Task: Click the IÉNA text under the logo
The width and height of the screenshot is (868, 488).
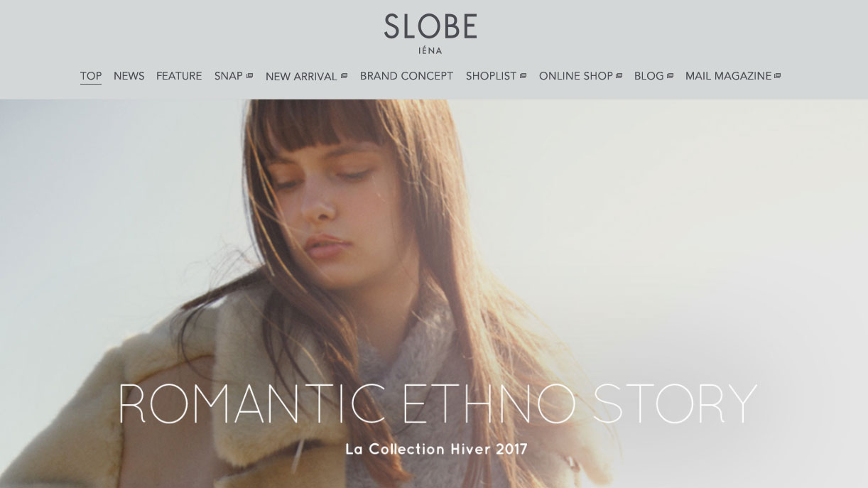Action: (430, 50)
